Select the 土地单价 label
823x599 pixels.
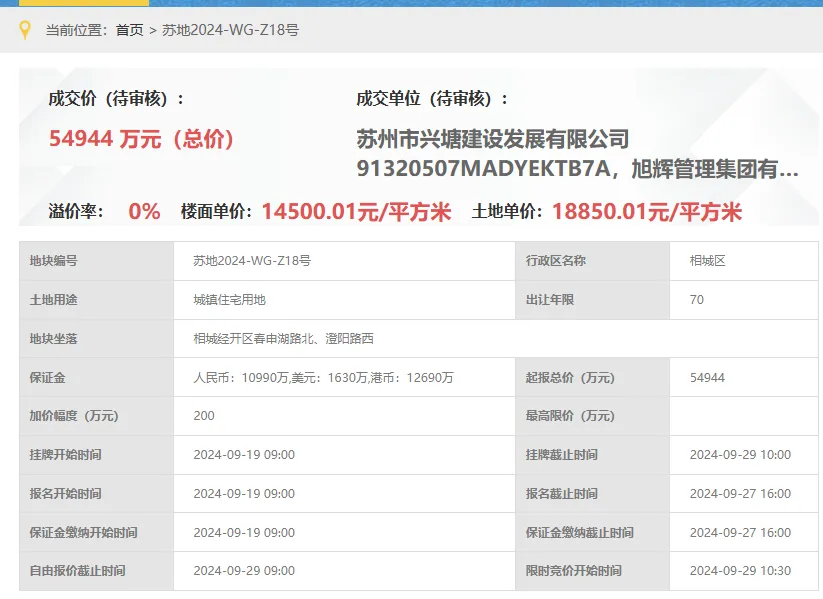pyautogui.click(x=507, y=211)
